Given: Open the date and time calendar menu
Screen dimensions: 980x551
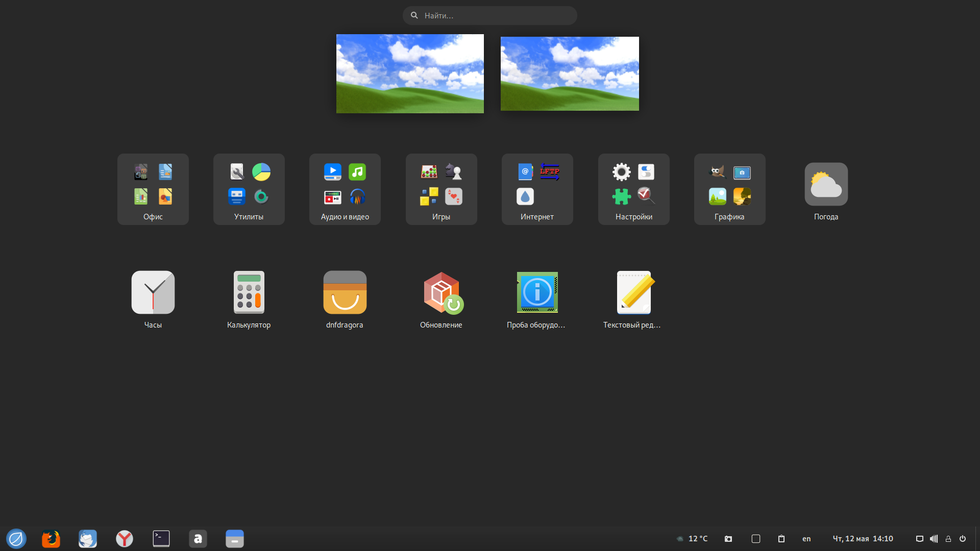Looking at the screenshot, I should point(863,539).
